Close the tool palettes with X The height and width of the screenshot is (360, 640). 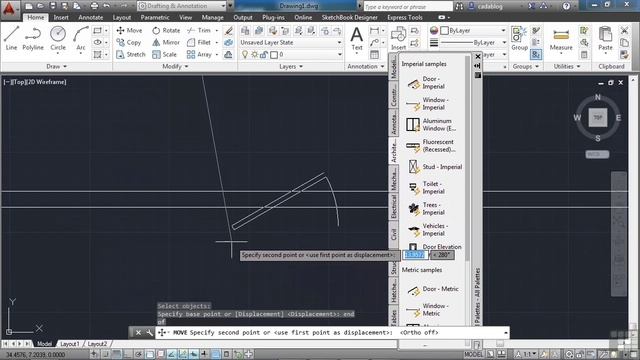click(478, 57)
